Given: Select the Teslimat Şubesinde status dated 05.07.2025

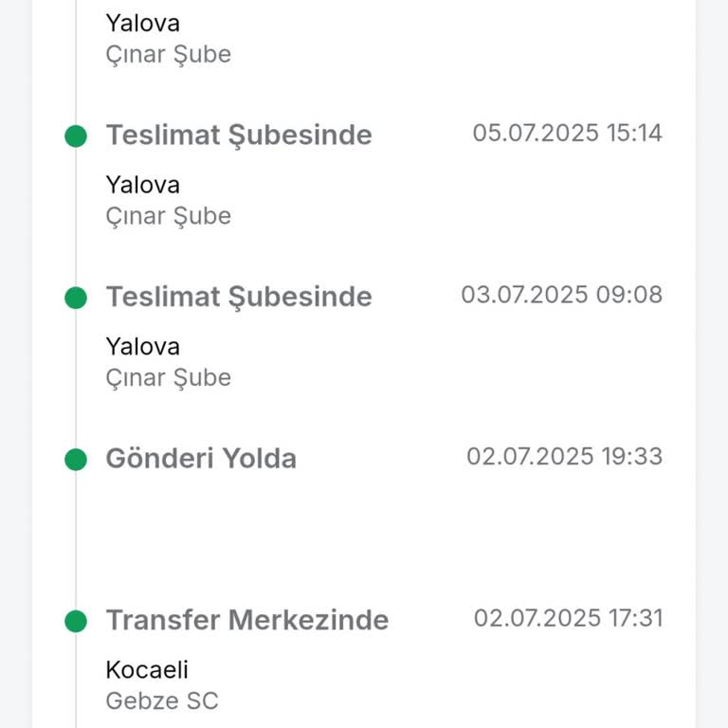Looking at the screenshot, I should (238, 136).
